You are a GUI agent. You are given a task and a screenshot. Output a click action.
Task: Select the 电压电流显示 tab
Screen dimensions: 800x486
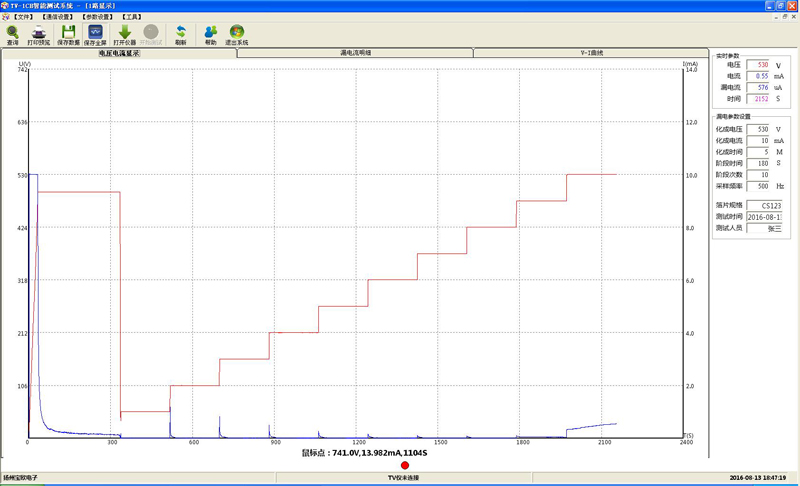[119, 52]
